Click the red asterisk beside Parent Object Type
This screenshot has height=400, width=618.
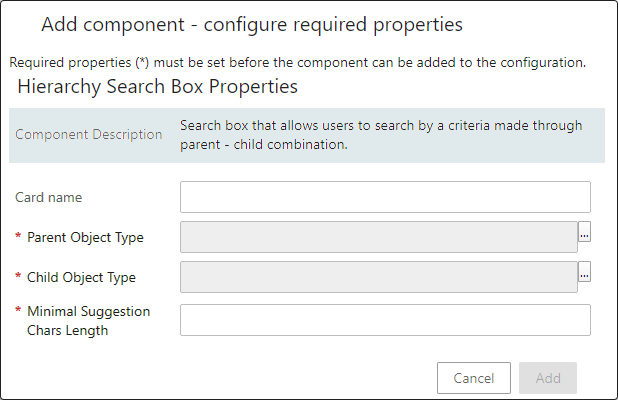pyautogui.click(x=18, y=236)
